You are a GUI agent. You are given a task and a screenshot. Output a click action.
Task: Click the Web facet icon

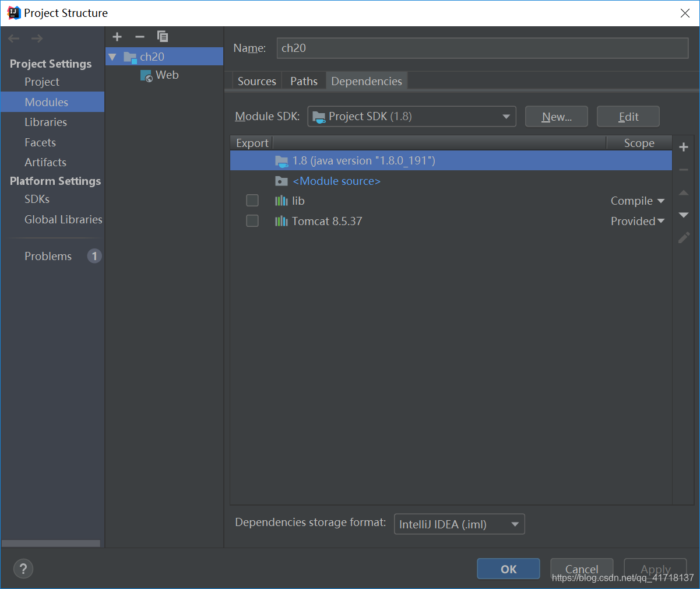click(146, 76)
